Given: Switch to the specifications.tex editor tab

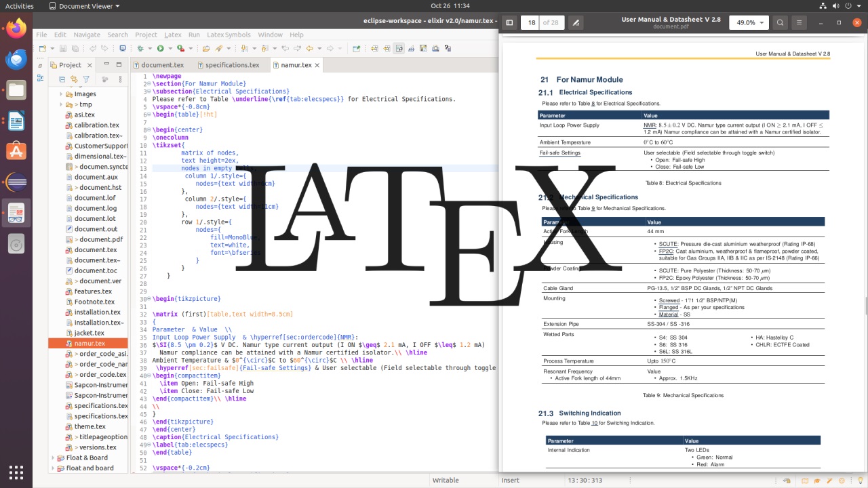Looking at the screenshot, I should pyautogui.click(x=232, y=65).
